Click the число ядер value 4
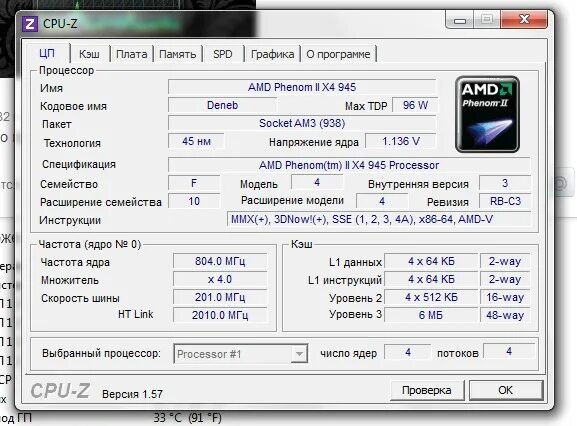 [x=408, y=352]
